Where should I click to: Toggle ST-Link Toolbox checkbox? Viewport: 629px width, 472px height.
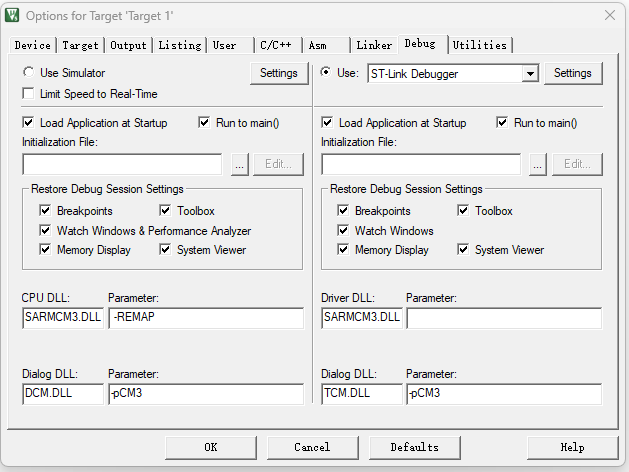click(x=463, y=211)
